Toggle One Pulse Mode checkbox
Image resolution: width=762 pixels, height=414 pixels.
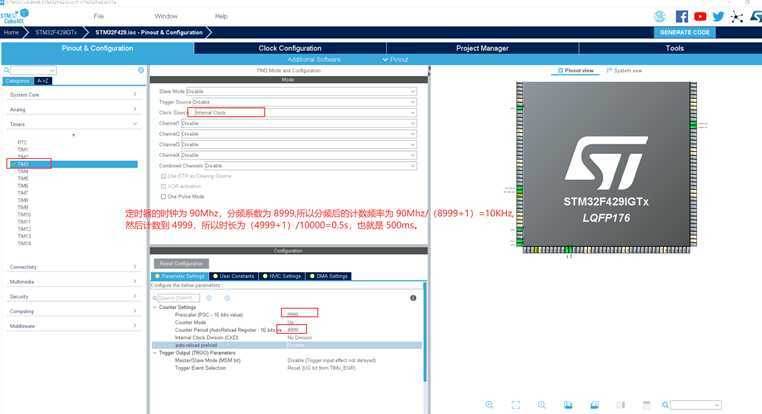pos(163,197)
